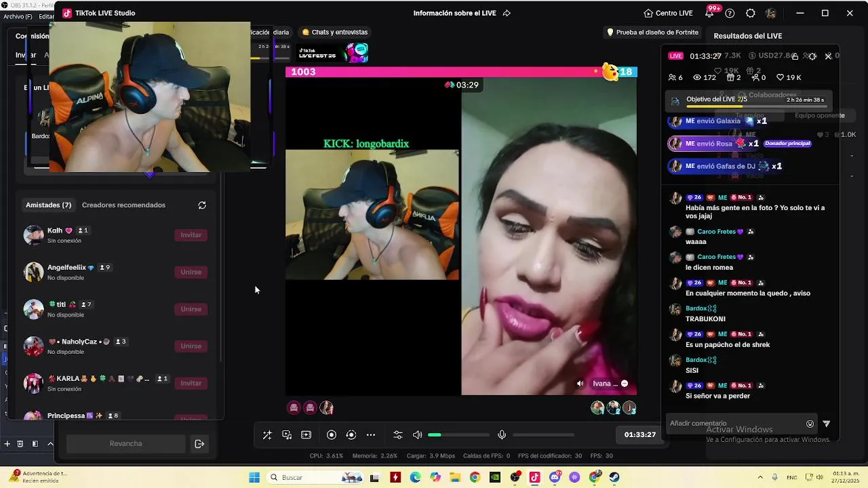868x488 pixels.
Task: Click the taskbar Buscar search box
Action: pos(315,477)
